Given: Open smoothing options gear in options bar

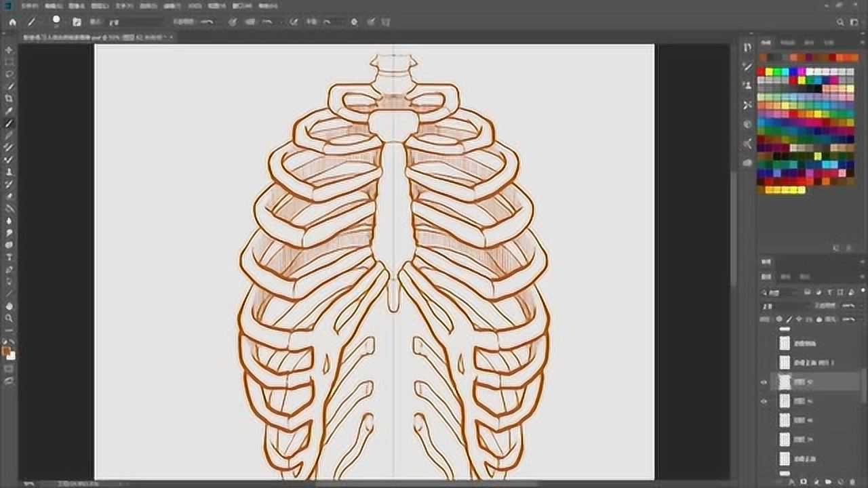Looking at the screenshot, I should tap(354, 22).
